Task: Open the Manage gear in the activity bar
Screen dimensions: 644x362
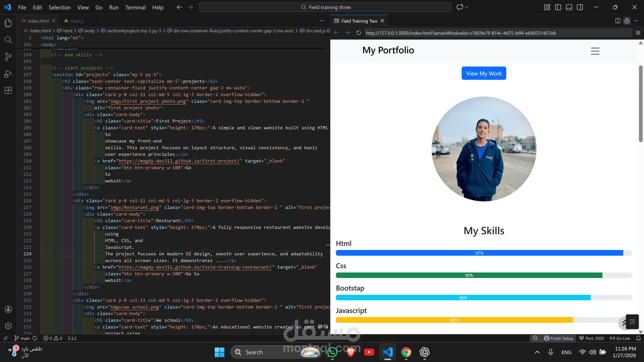Action: coord(8,326)
